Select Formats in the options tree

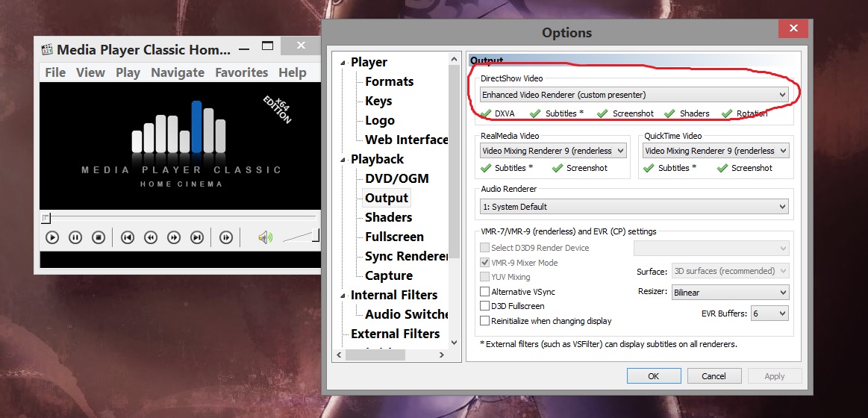(x=389, y=81)
